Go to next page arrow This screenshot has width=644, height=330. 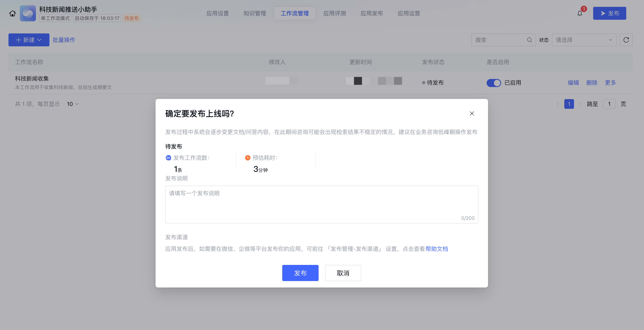pyautogui.click(x=580, y=104)
